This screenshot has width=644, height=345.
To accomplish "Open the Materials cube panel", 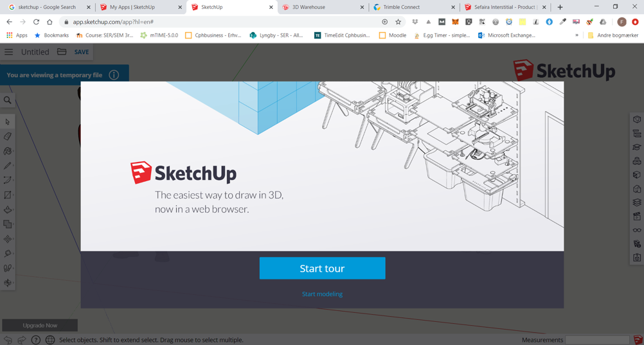I will click(x=637, y=175).
